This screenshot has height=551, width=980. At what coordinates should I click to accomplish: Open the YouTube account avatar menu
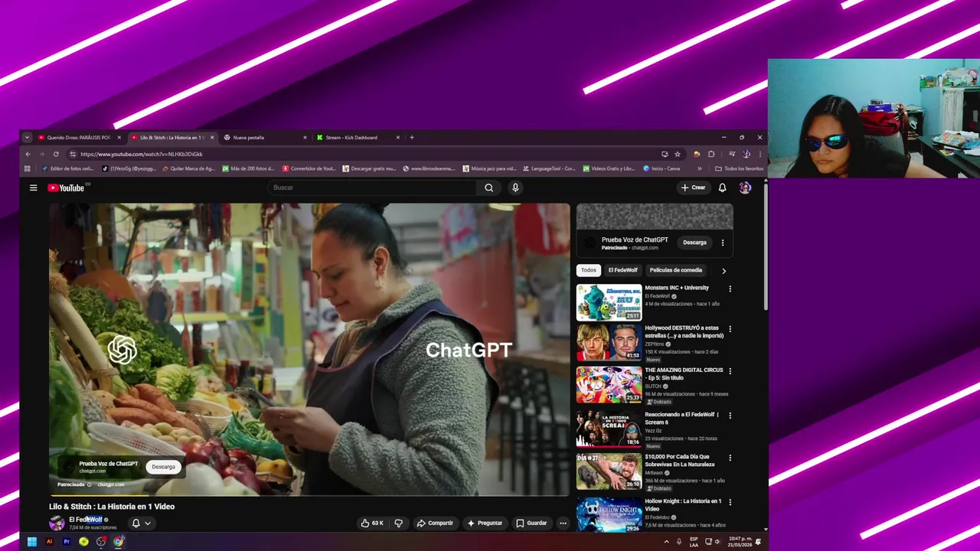[x=745, y=187]
